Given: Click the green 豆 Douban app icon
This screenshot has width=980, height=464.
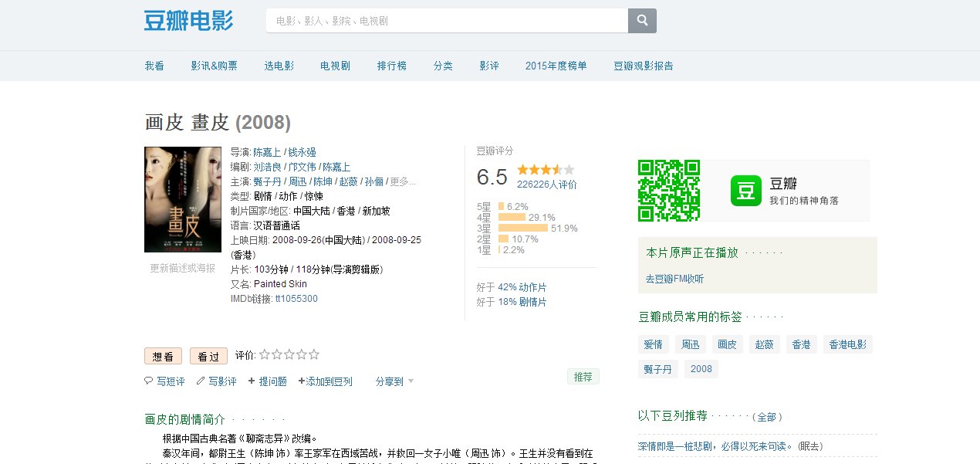Looking at the screenshot, I should point(745,190).
